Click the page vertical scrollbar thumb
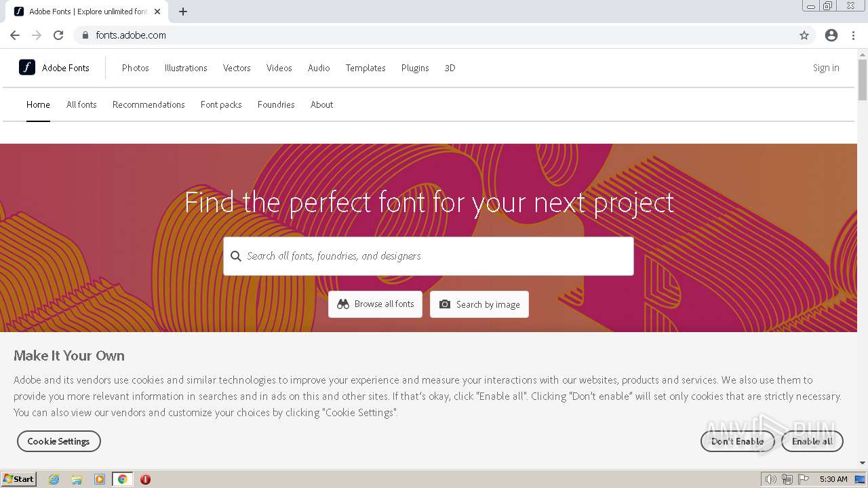 click(863, 80)
